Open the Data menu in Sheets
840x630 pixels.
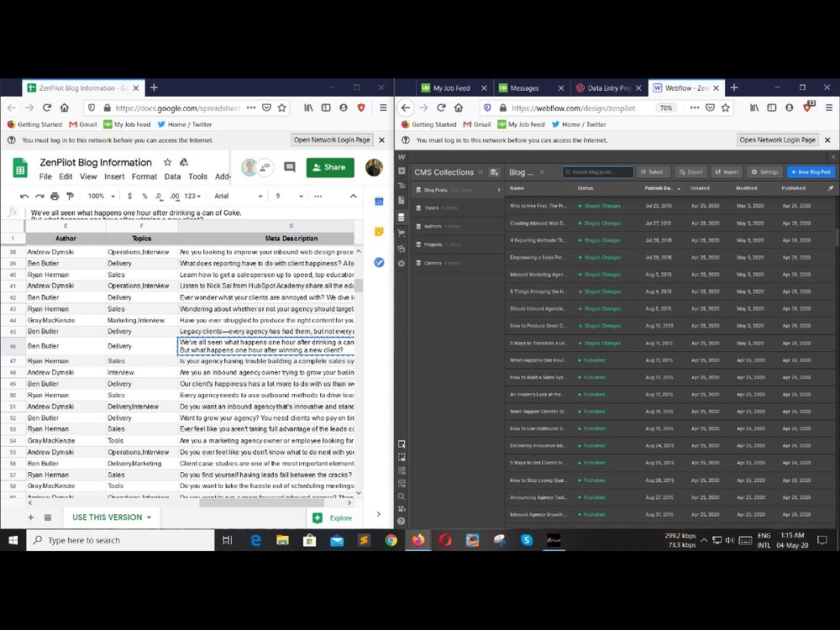(x=172, y=176)
